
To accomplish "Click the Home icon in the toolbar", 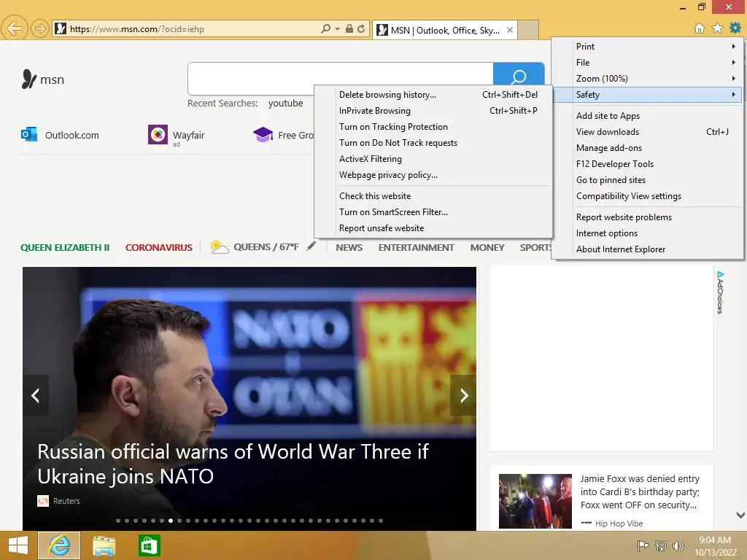I will click(x=700, y=28).
